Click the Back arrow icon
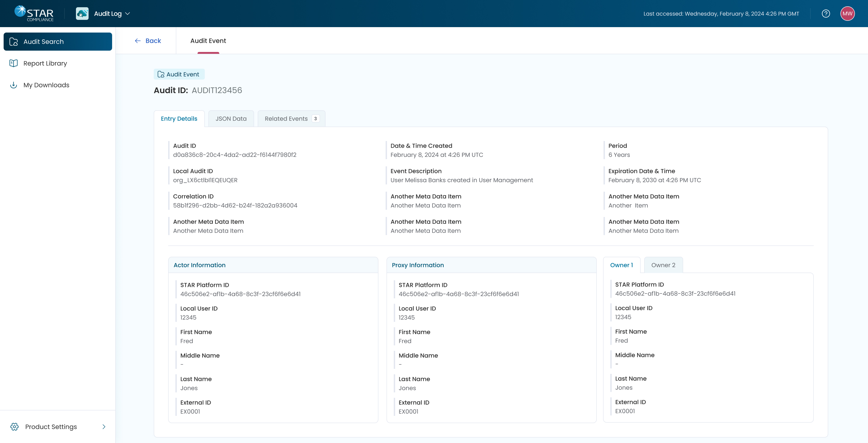868x443 pixels. (x=137, y=41)
